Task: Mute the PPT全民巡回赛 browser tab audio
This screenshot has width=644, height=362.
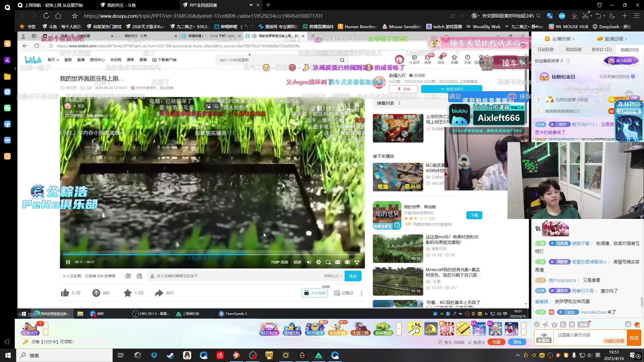Action: (251, 5)
